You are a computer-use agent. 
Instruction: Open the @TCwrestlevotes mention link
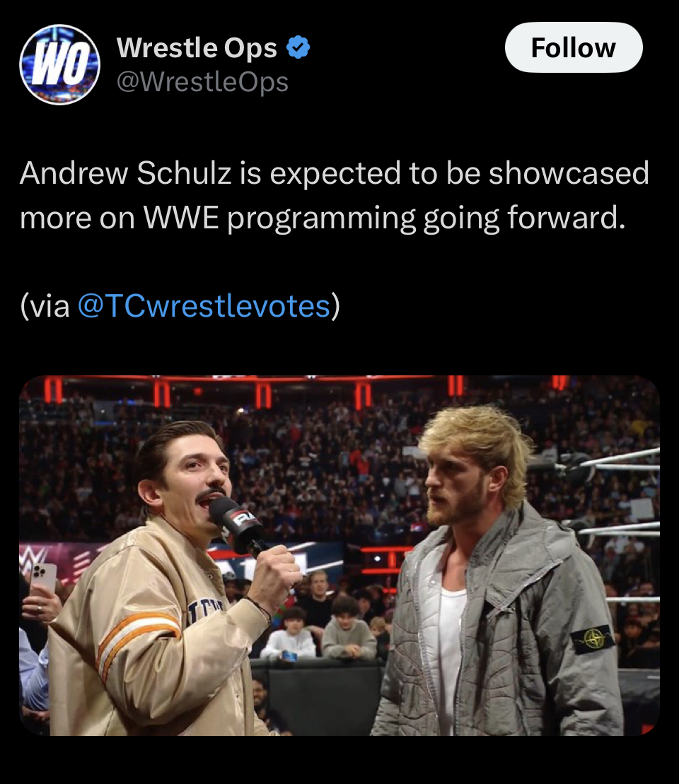click(204, 305)
